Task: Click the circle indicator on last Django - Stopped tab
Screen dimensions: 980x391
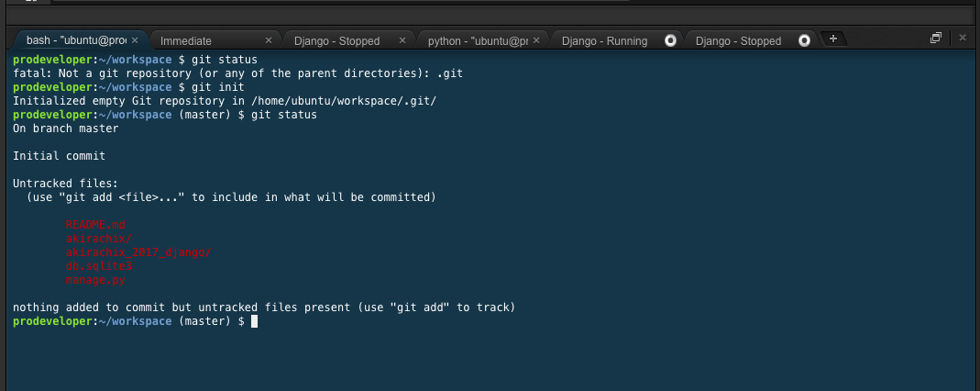Action: [805, 40]
